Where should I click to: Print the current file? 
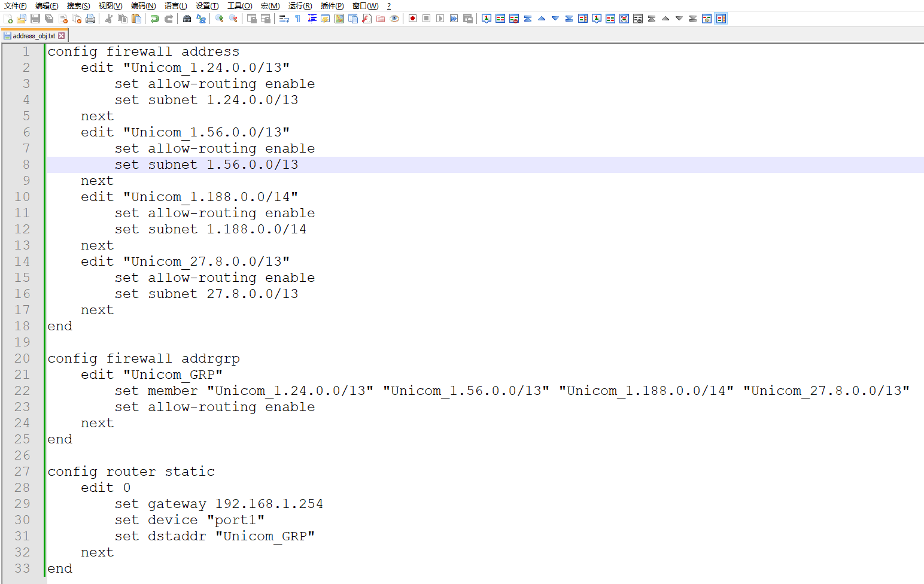[x=91, y=19]
